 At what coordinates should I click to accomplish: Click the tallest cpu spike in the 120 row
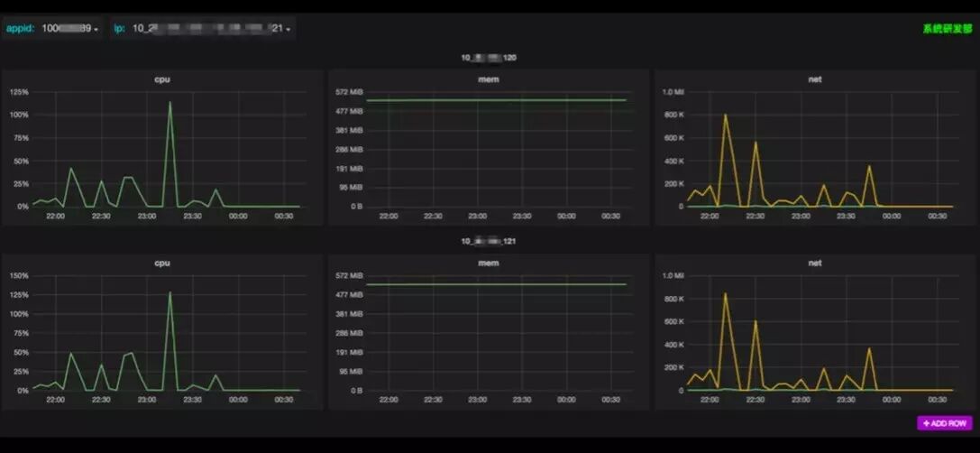(169, 103)
